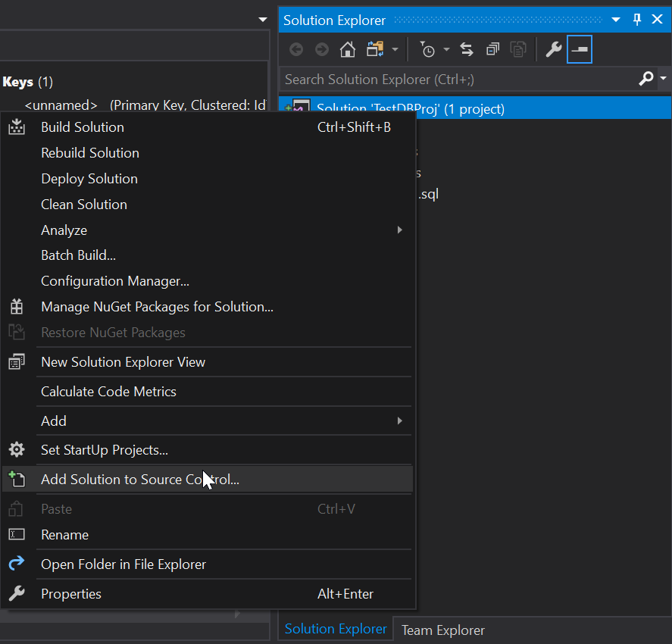Click the Collapse All icon
The image size is (672, 644).
[x=492, y=50]
